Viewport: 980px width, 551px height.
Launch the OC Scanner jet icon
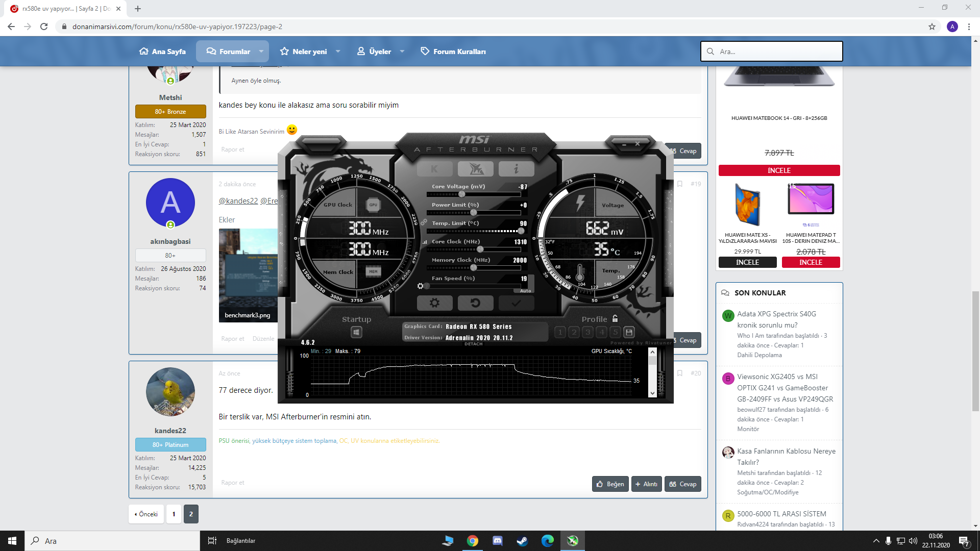475,169
